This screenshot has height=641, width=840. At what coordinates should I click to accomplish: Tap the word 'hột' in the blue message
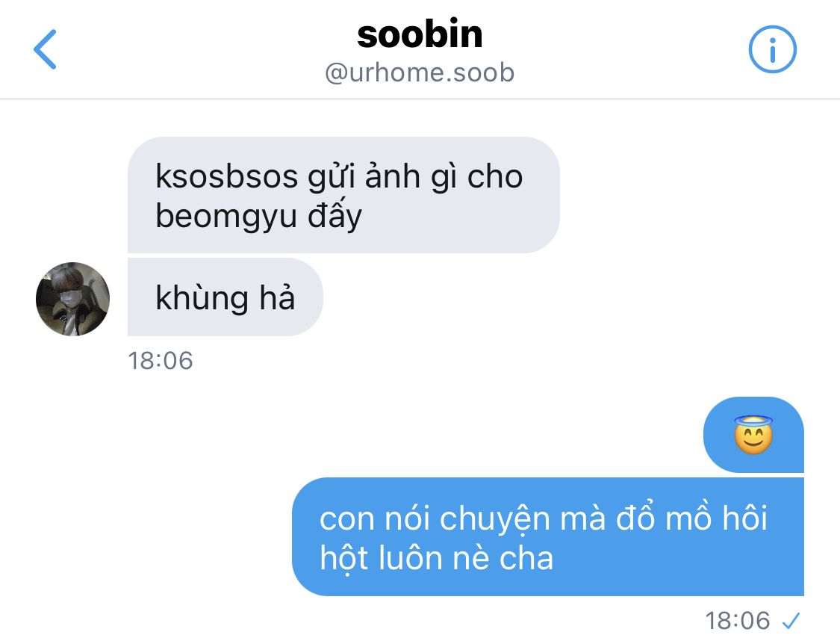(x=344, y=558)
